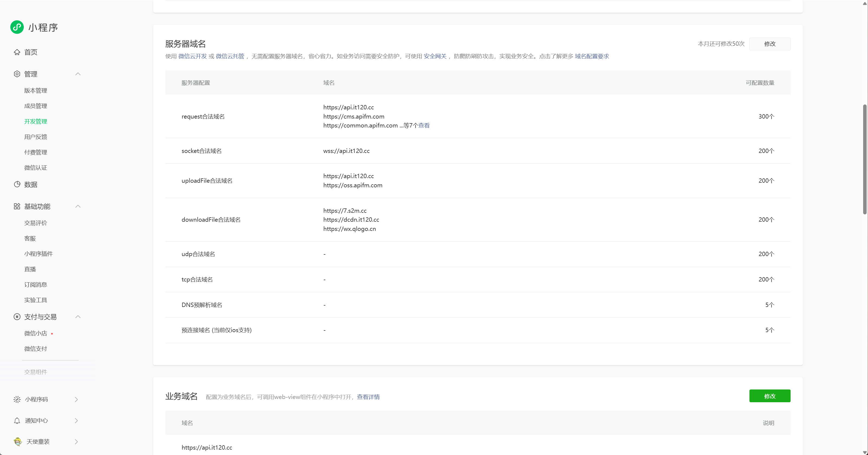This screenshot has width=868, height=455.
Task: Collapse the 支付与交易 section chevron
Action: 78,316
